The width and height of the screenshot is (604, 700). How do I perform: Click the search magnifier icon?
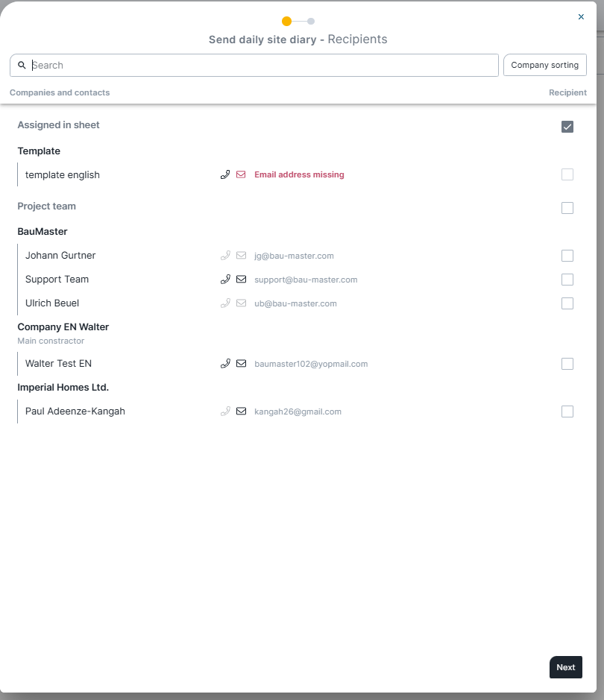(x=22, y=65)
